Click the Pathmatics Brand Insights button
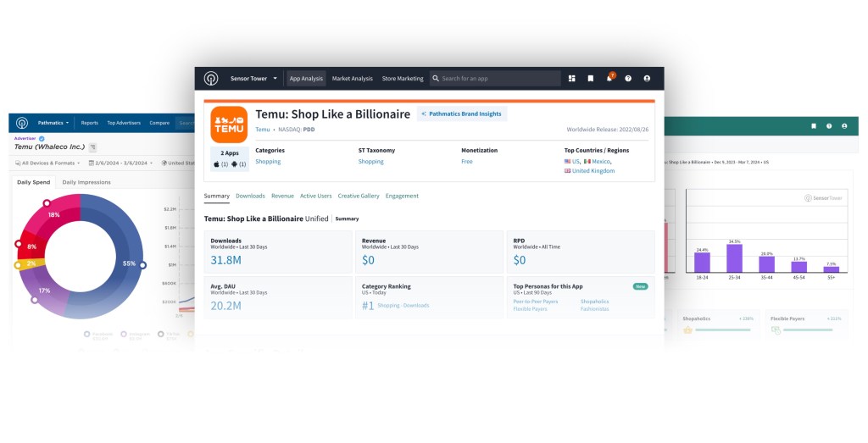This screenshot has height=443, width=868. pyautogui.click(x=461, y=114)
